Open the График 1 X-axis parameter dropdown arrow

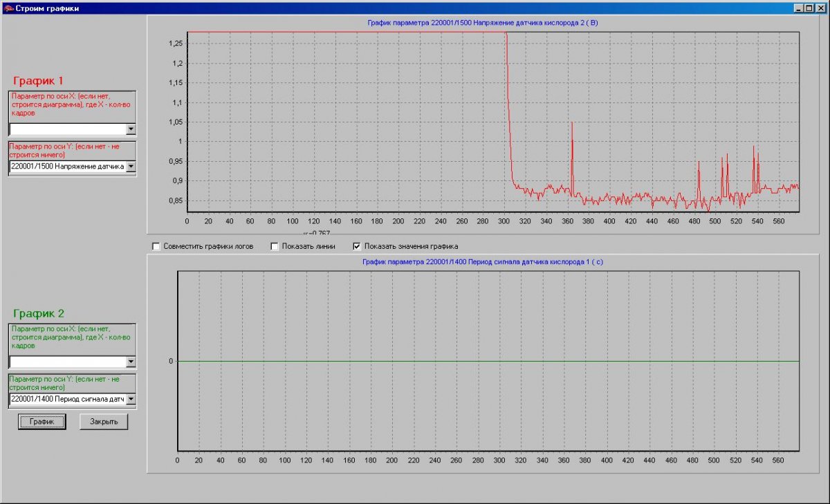click(x=131, y=129)
